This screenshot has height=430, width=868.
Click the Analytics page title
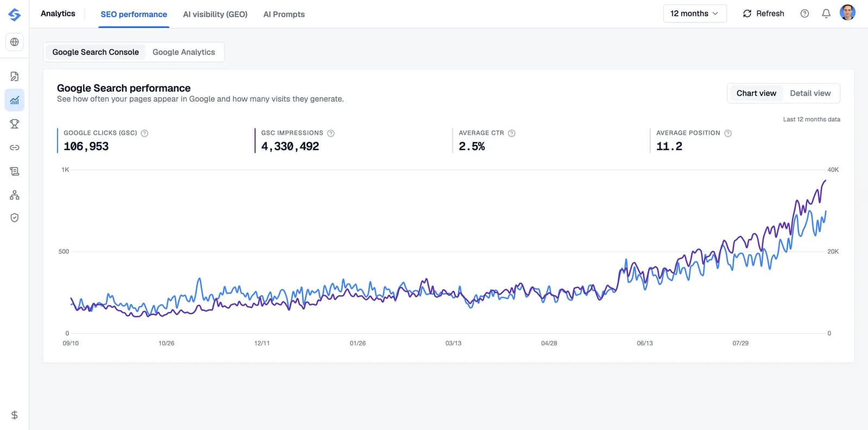[x=58, y=14]
